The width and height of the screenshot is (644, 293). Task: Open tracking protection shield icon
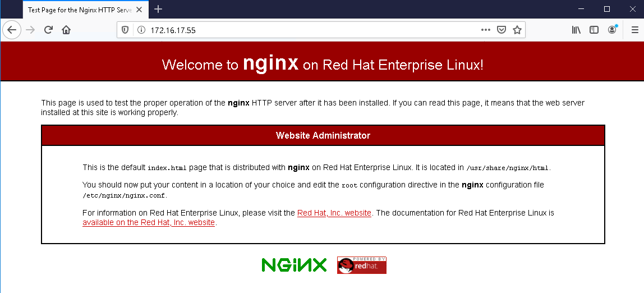pos(125,30)
